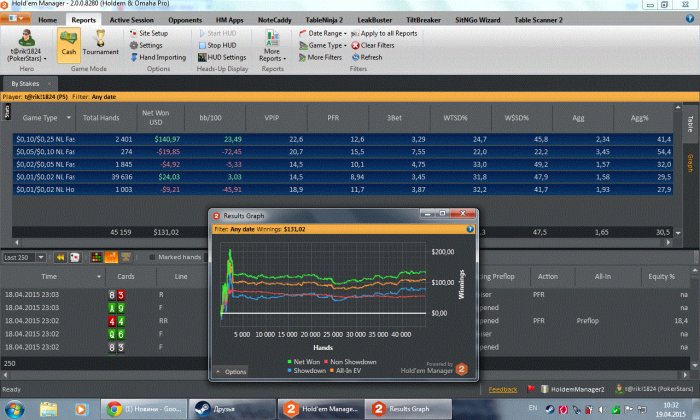Expand Options in the Results Graph
The height and width of the screenshot is (420, 700).
(231, 371)
